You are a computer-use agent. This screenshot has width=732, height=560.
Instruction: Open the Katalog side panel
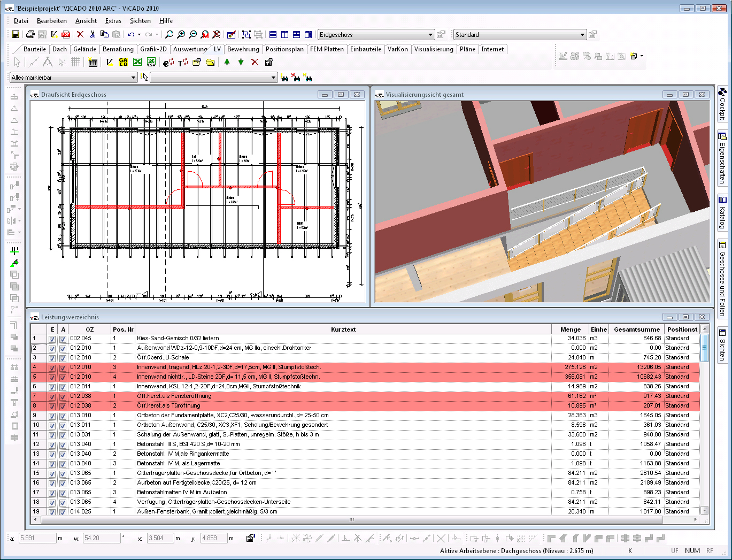tap(722, 213)
